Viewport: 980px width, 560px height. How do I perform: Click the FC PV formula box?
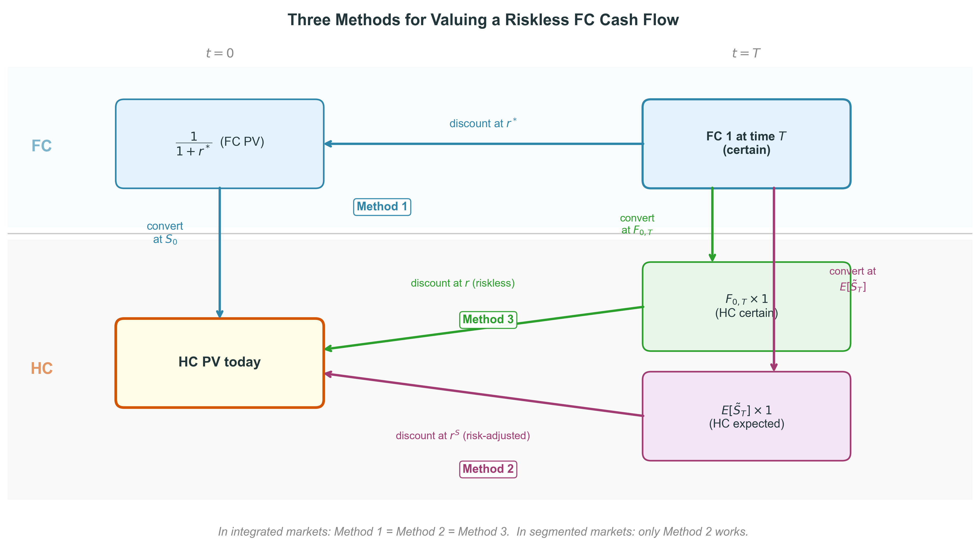[x=219, y=143]
